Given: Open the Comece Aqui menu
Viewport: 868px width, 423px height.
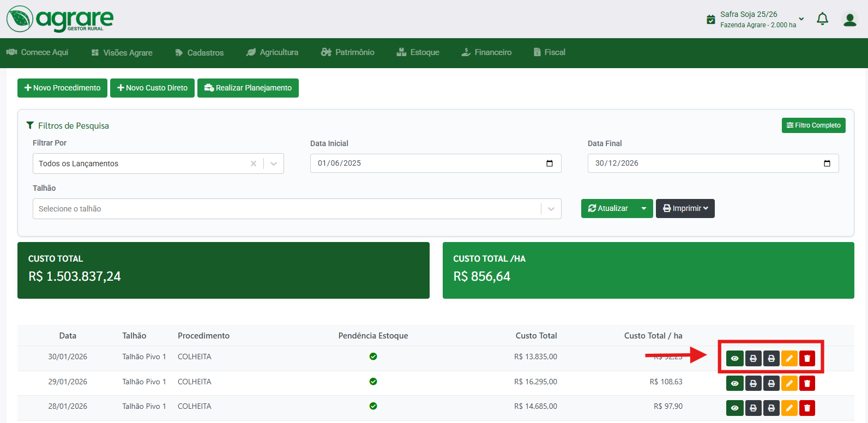Looking at the screenshot, I should click(37, 52).
